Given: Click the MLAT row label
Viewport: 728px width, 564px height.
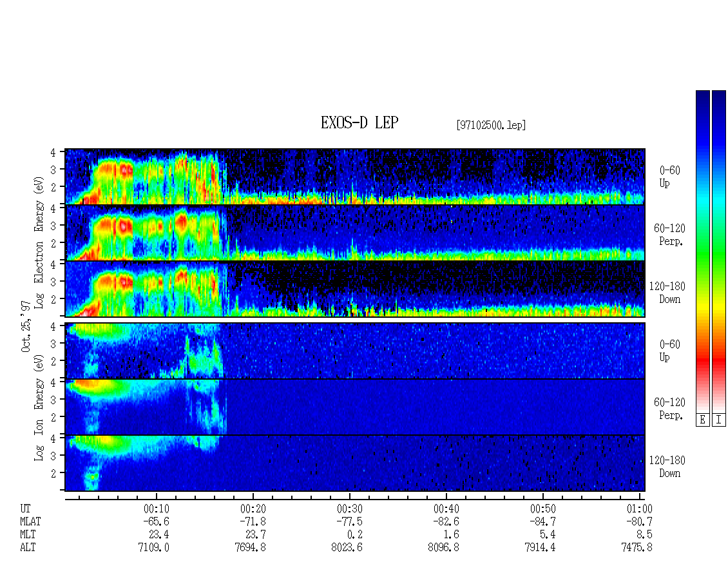Looking at the screenshot, I should click(31, 521).
